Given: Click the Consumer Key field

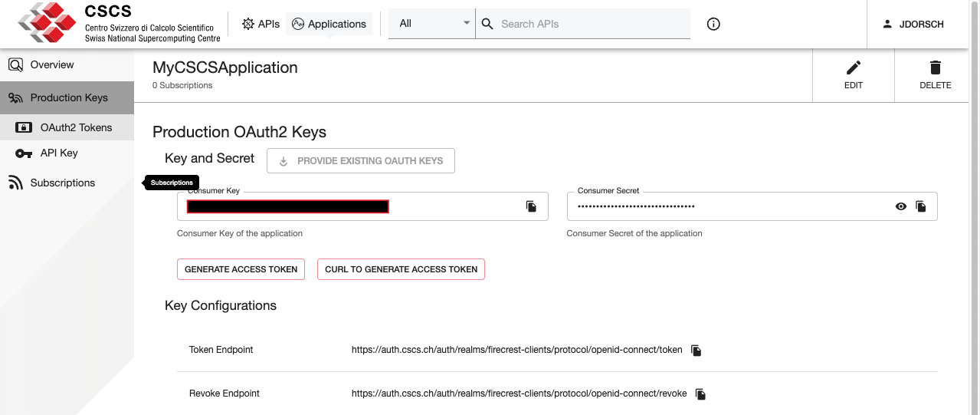Looking at the screenshot, I should (x=362, y=206).
